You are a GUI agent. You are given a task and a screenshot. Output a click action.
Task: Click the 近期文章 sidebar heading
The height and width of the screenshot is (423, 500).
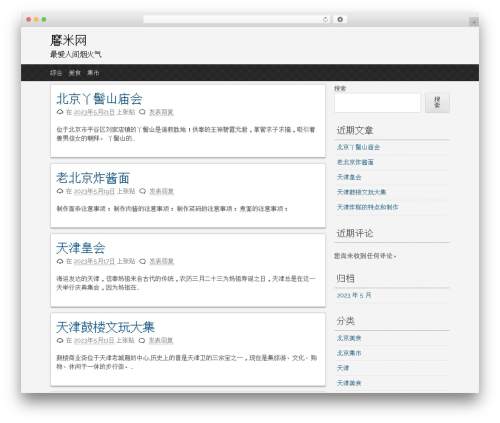pyautogui.click(x=355, y=130)
